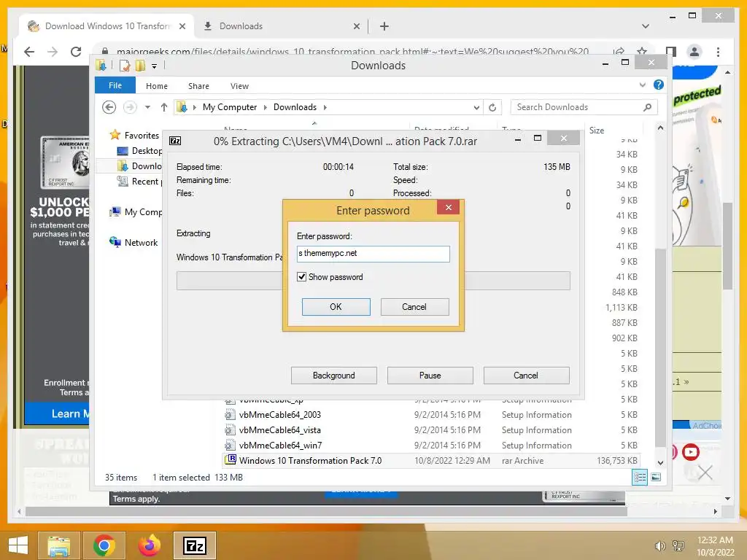This screenshot has width=747, height=560.
Task: Click the extraction progress bar
Action: (373, 281)
